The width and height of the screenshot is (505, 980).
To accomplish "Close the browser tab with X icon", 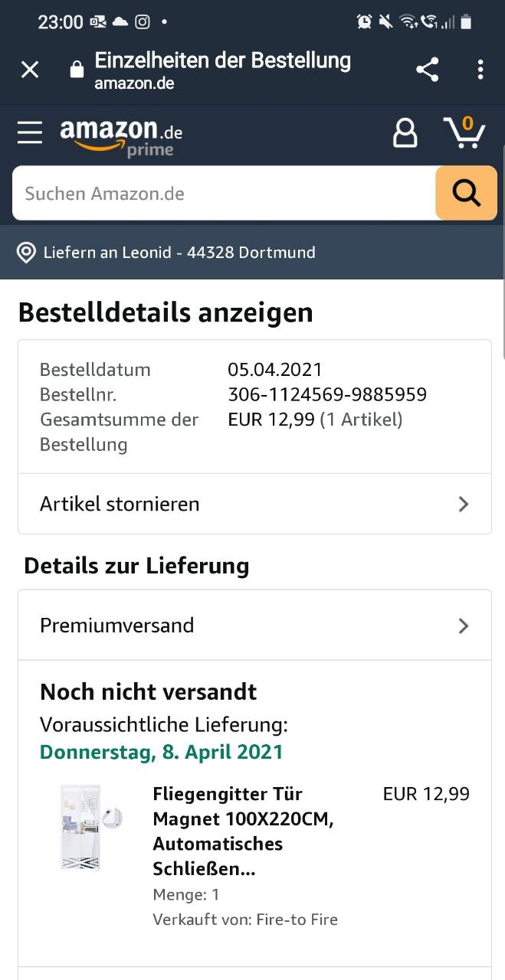I will click(30, 70).
